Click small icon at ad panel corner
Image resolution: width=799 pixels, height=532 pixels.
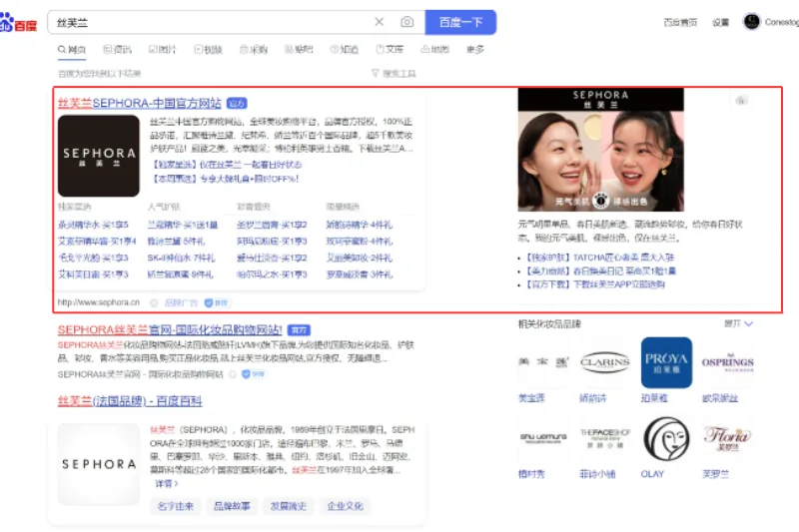coord(741,100)
